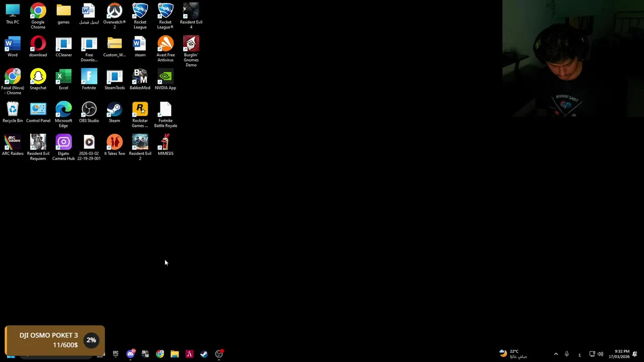Open Elgato Camera Hub shortcut

pyautogui.click(x=63, y=147)
